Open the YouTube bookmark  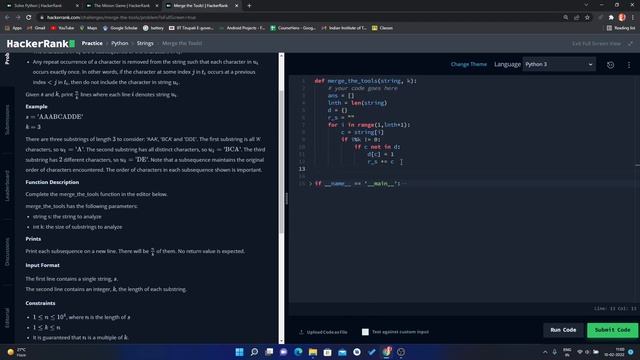point(62,28)
